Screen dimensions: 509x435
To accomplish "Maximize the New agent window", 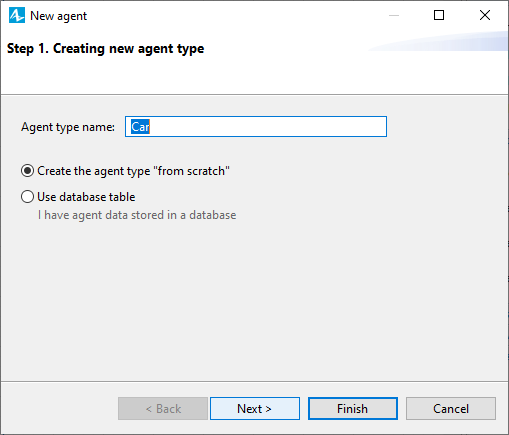I will coord(439,15).
